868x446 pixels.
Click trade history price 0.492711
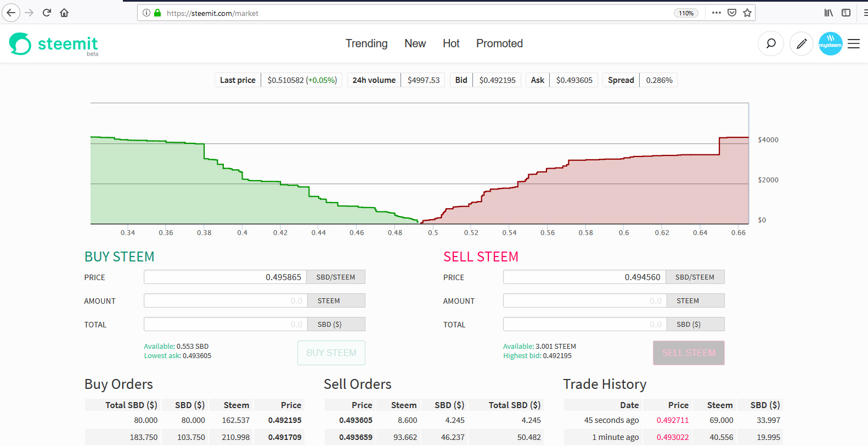point(673,420)
